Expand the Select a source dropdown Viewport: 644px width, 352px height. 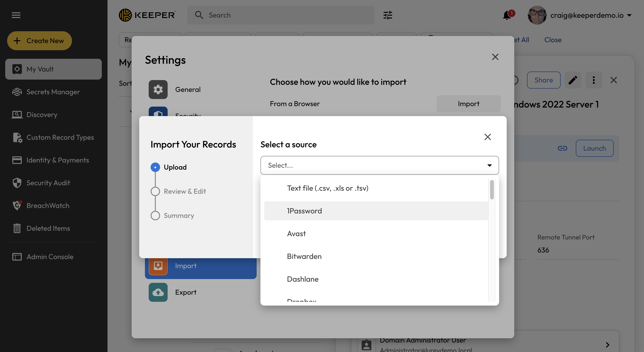point(379,165)
